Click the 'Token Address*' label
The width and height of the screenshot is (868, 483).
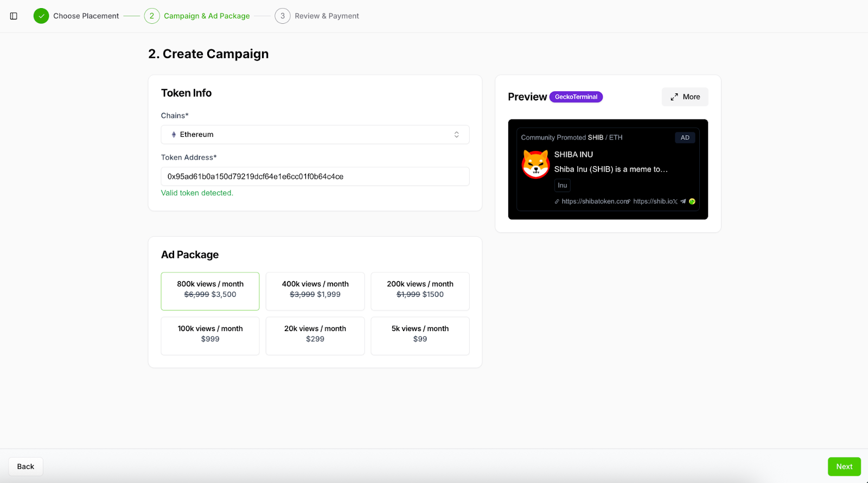pyautogui.click(x=189, y=157)
